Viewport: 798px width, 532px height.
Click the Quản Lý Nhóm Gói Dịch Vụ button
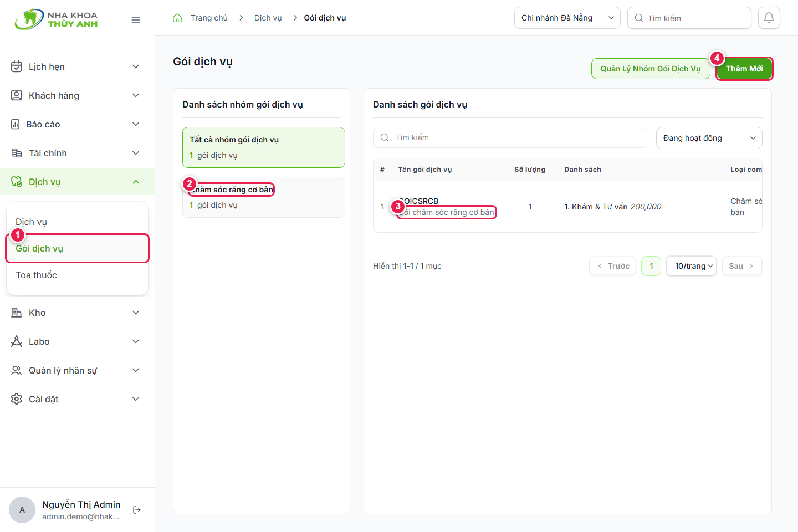(651, 69)
